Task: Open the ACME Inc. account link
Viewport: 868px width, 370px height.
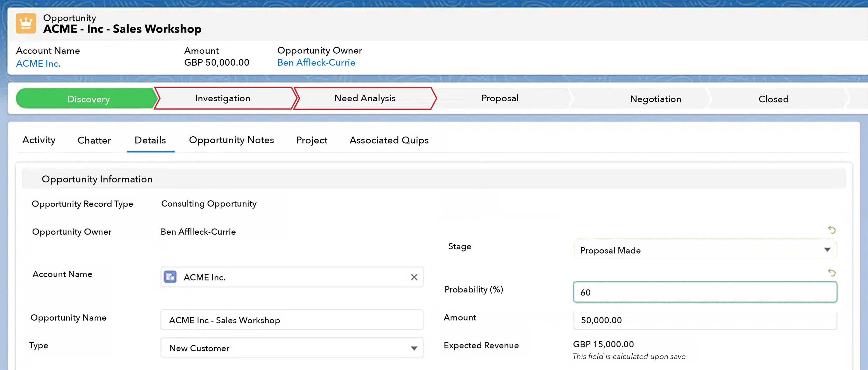Action: pyautogui.click(x=38, y=63)
